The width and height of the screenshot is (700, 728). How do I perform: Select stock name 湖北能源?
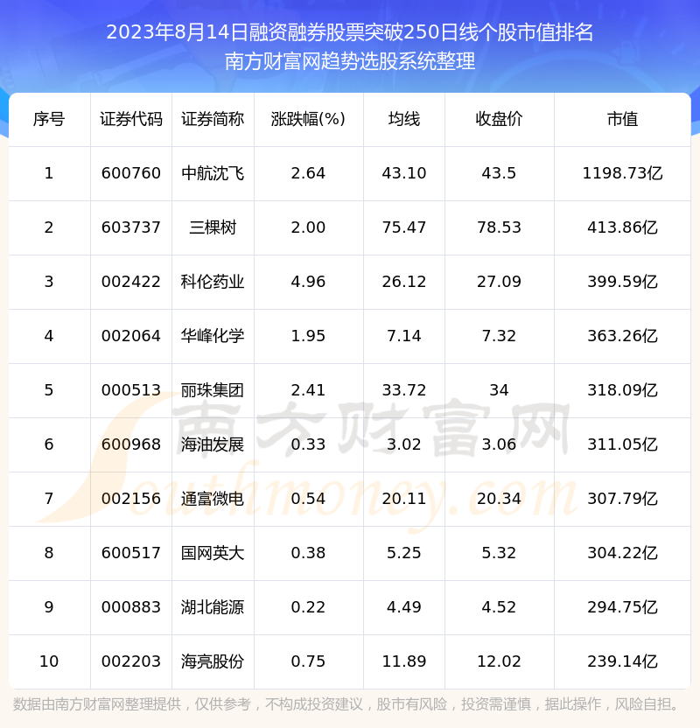pyautogui.click(x=213, y=607)
